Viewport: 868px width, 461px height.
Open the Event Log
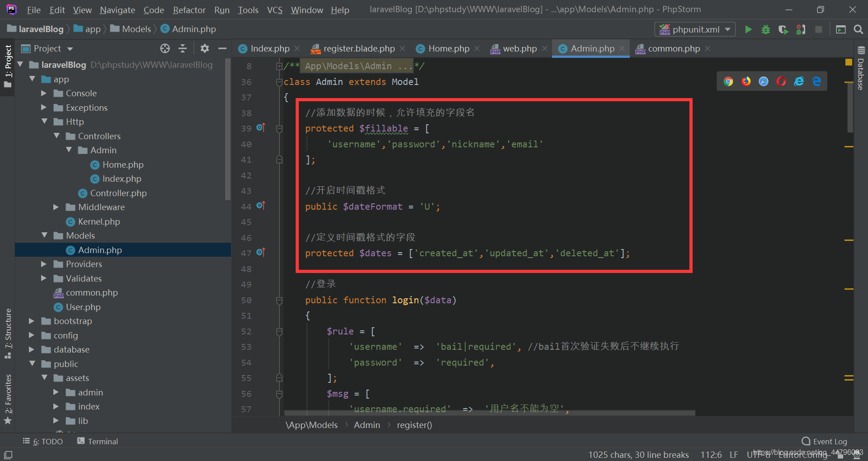[825, 441]
